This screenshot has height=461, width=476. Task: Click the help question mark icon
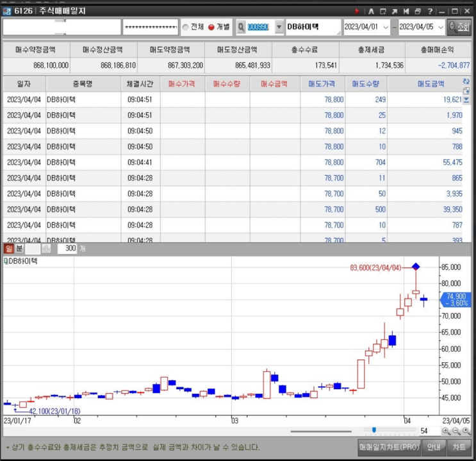[430, 11]
